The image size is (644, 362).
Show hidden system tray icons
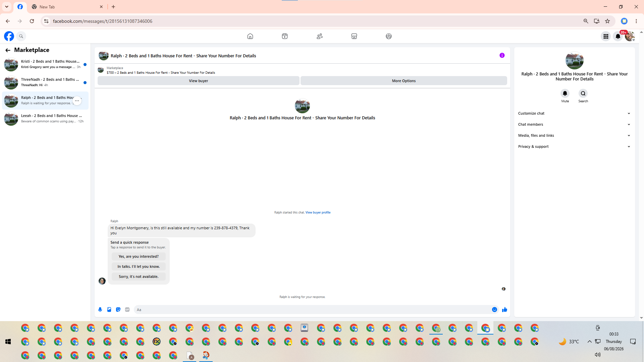point(589,342)
